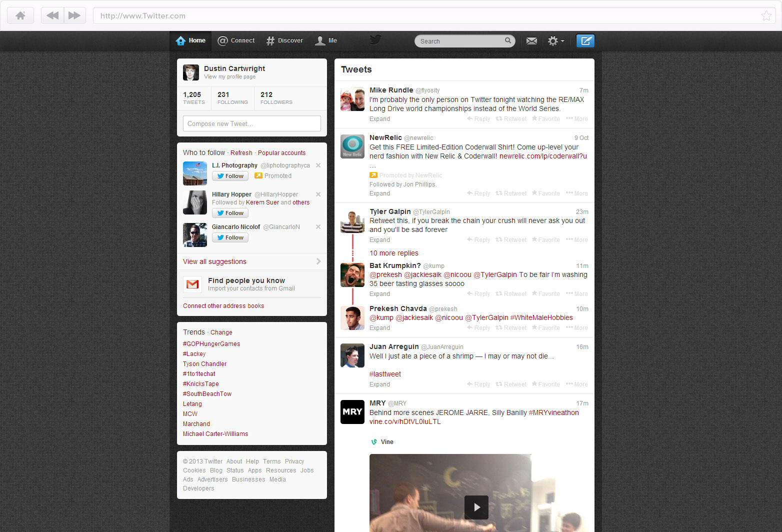
Task: Open More options on Mike Rundle's tweet
Action: click(577, 119)
